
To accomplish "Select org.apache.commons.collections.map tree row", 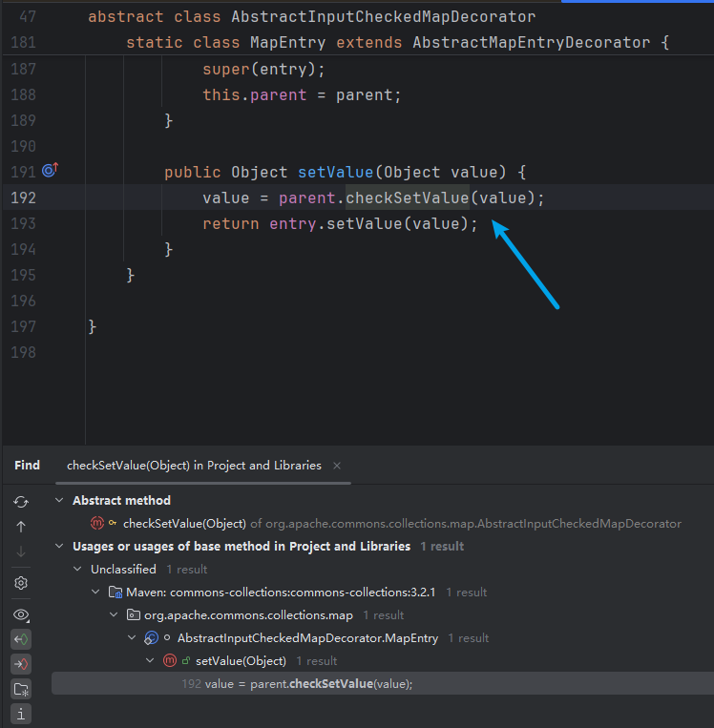I will (248, 615).
